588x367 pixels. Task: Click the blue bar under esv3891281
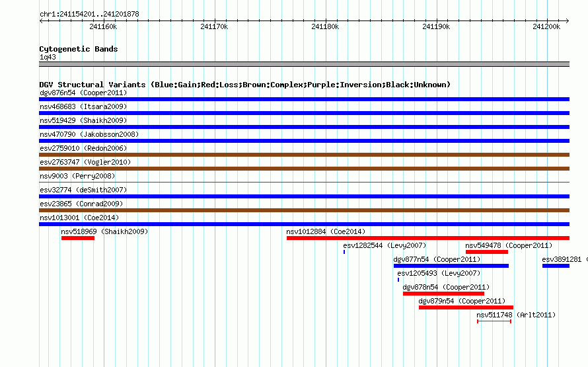556,266
